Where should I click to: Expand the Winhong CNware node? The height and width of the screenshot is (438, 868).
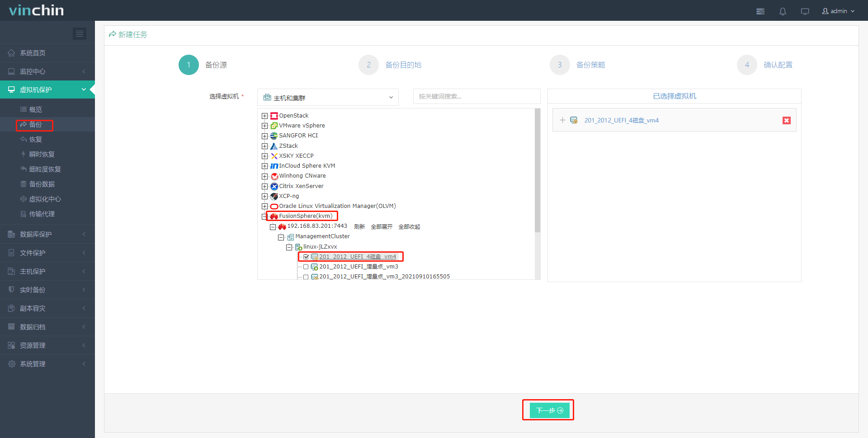click(x=264, y=176)
